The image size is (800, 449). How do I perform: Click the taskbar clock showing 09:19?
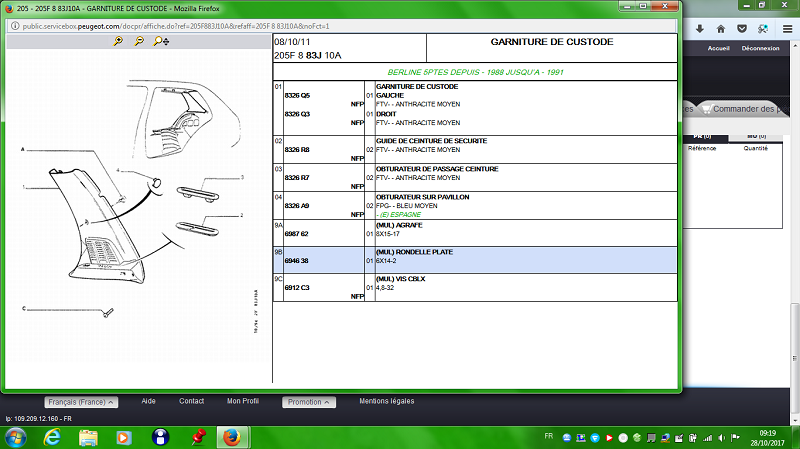pos(767,433)
